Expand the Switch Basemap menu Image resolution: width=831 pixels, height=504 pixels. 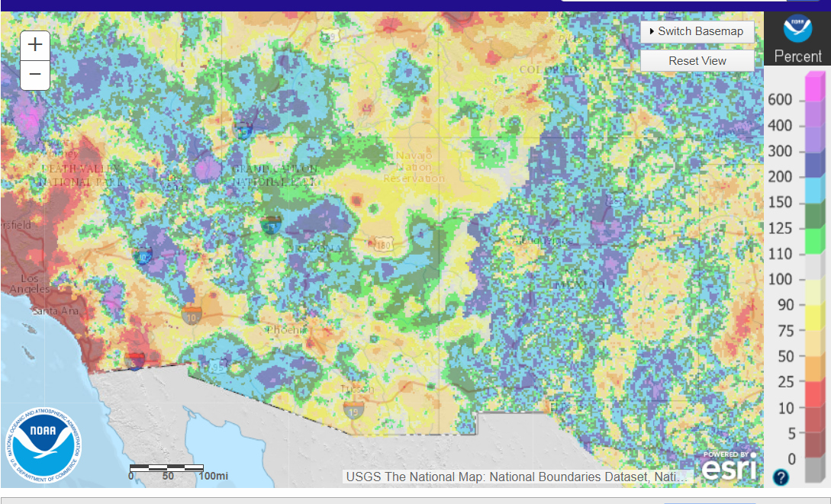(x=697, y=31)
